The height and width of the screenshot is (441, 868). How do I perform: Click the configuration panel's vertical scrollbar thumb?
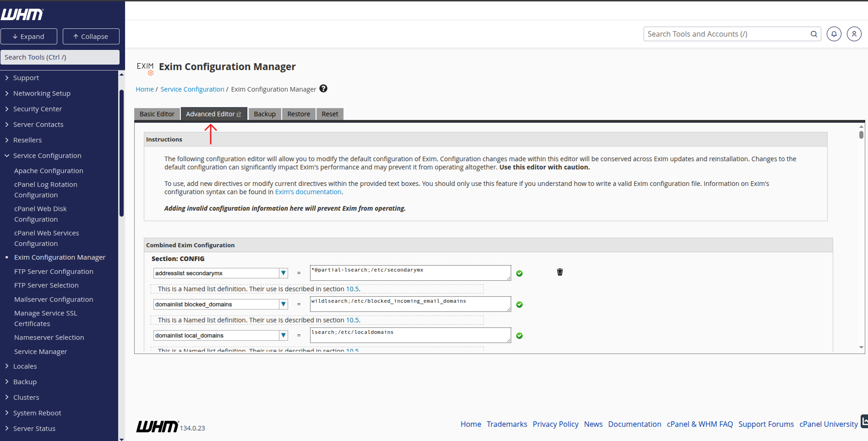pyautogui.click(x=861, y=135)
